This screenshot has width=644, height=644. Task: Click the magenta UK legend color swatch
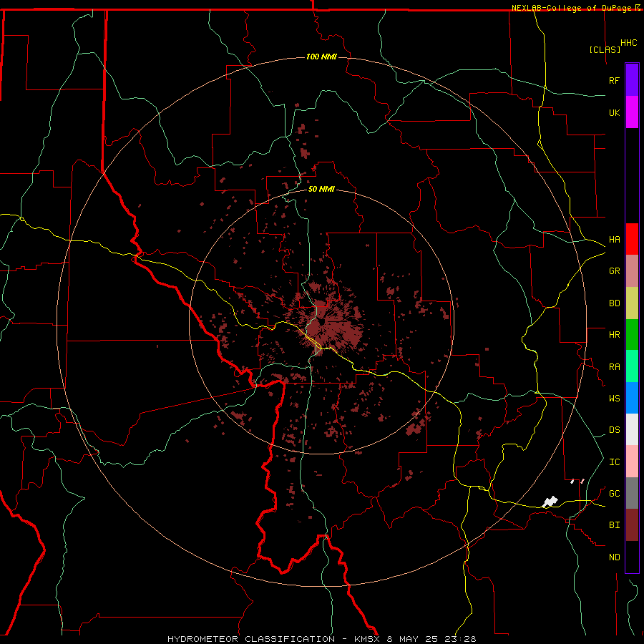point(632,112)
